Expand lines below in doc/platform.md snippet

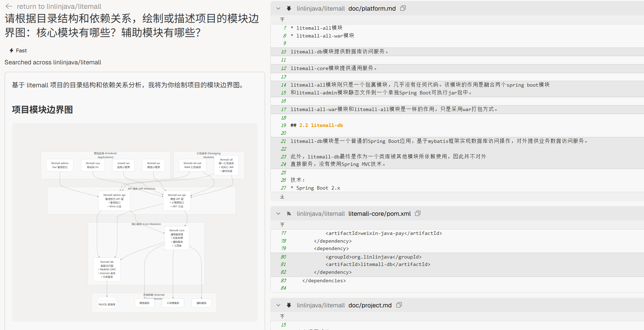pyautogui.click(x=282, y=196)
